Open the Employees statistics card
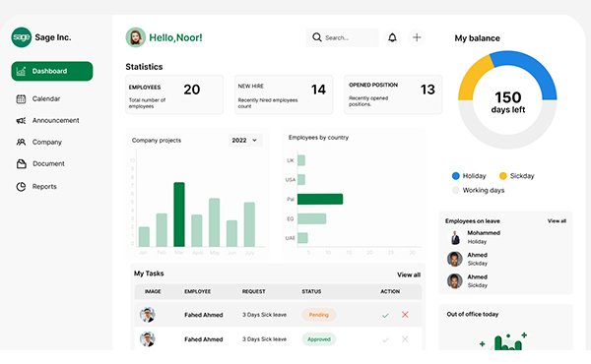Image resolution: width=591 pixels, height=364 pixels. [174, 94]
